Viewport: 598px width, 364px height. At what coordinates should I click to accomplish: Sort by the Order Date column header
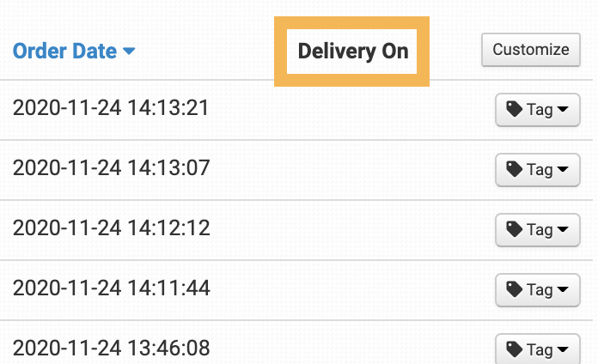(x=64, y=51)
